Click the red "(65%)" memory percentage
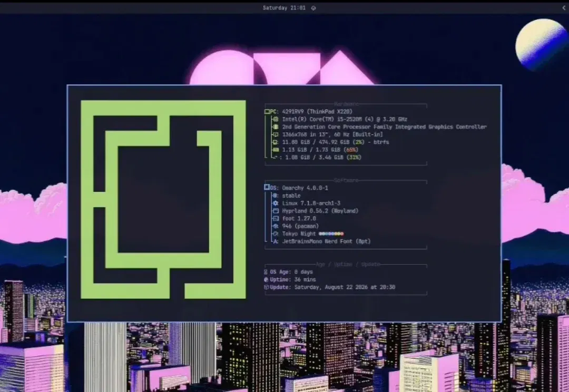 pos(351,150)
